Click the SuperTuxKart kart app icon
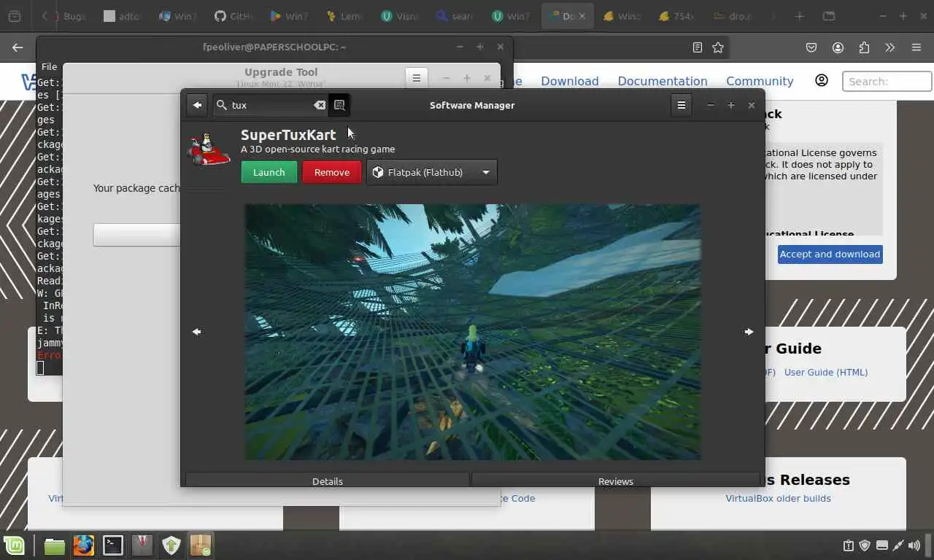The height and width of the screenshot is (560, 934). (209, 149)
